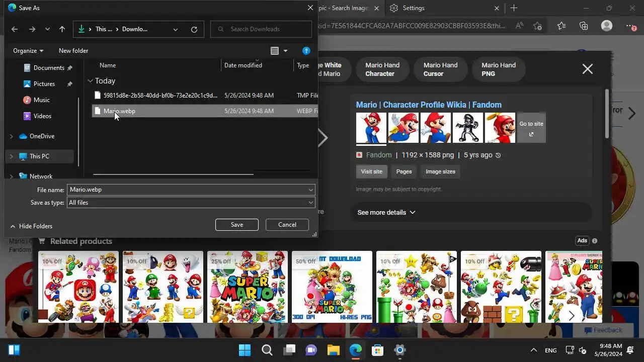Switch to Search Images browser tab
Viewport: 644px width, 362px height.
(x=344, y=8)
